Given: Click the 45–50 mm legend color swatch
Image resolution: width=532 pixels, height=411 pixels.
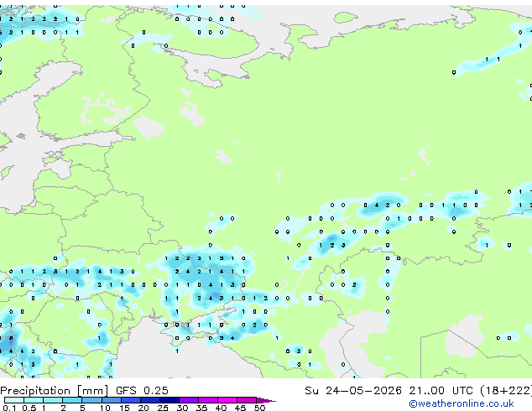Looking at the screenshot, I should pyautogui.click(x=247, y=400).
